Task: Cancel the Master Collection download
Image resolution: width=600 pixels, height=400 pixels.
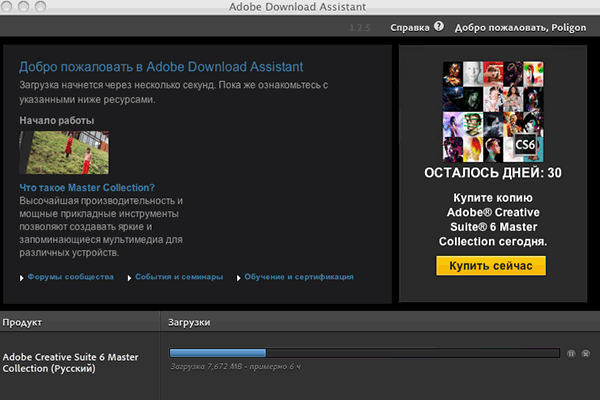Action: coord(586,353)
